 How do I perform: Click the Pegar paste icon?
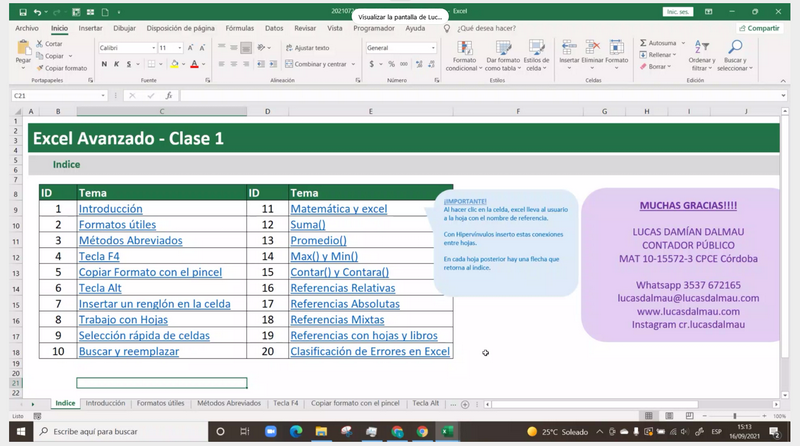pyautogui.click(x=23, y=48)
